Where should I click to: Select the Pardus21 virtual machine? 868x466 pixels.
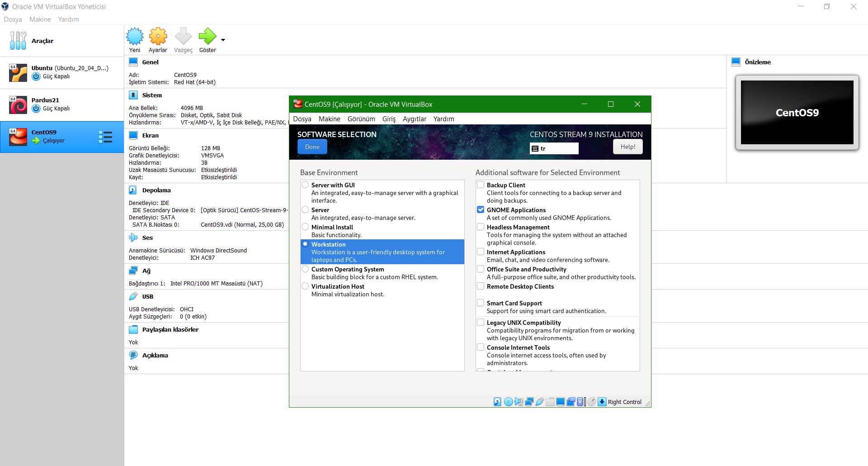pyautogui.click(x=62, y=105)
